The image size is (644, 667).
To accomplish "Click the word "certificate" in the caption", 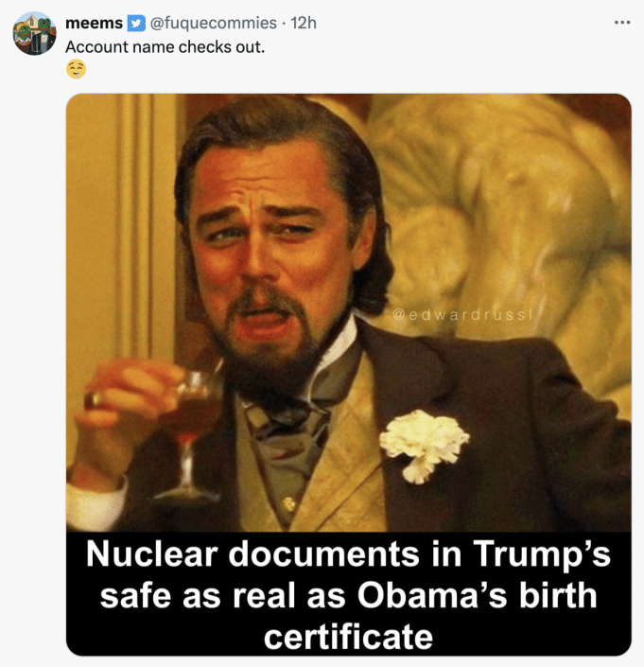I will point(347,635).
